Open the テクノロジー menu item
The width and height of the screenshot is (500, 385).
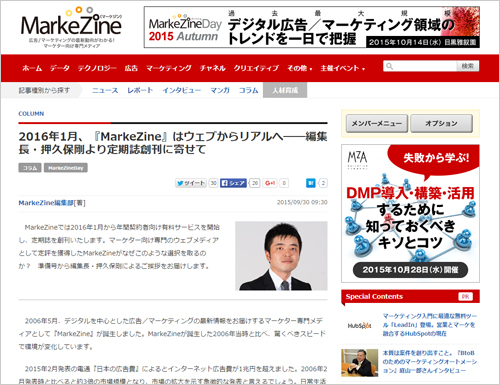pyautogui.click(x=97, y=68)
